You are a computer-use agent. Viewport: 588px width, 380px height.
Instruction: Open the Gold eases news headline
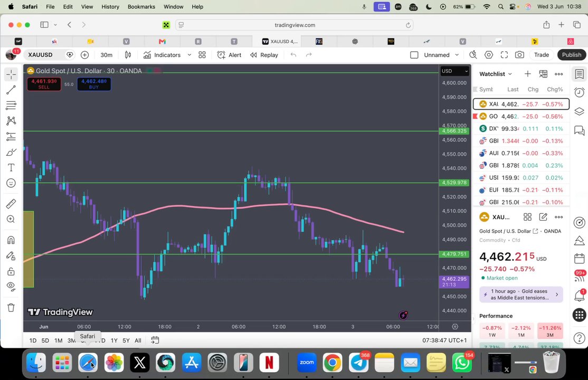(521, 294)
